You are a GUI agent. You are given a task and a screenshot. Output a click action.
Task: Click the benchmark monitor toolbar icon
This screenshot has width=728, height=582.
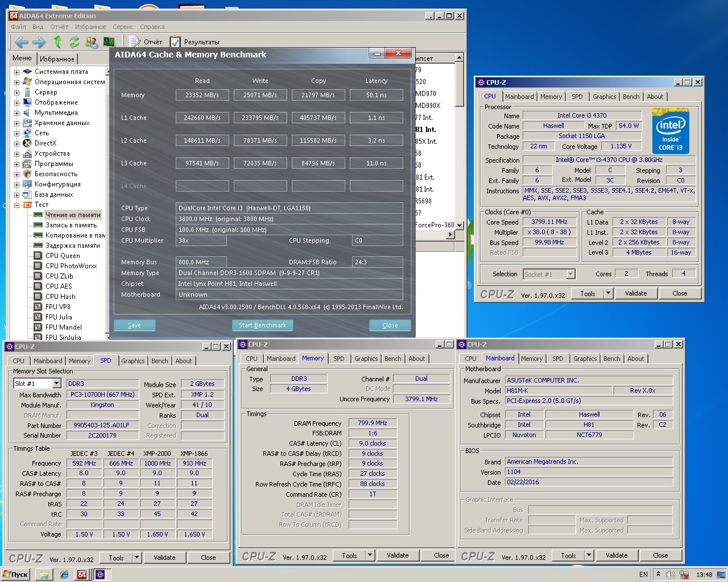click(x=109, y=41)
